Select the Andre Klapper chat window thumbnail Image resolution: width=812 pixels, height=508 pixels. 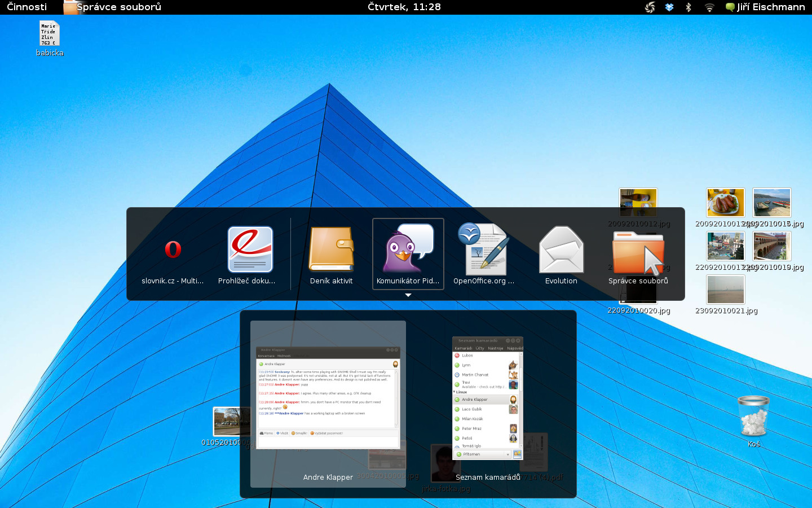[328, 404]
